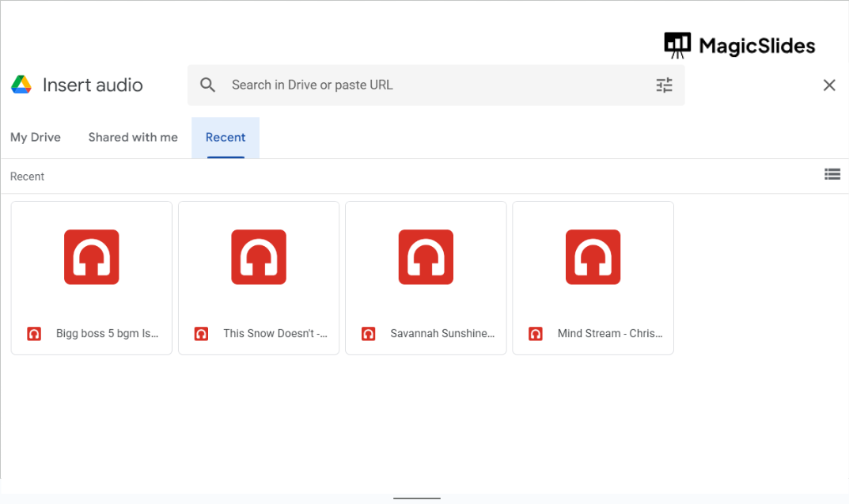
Task: Switch to Shared with me tab
Action: [133, 138]
